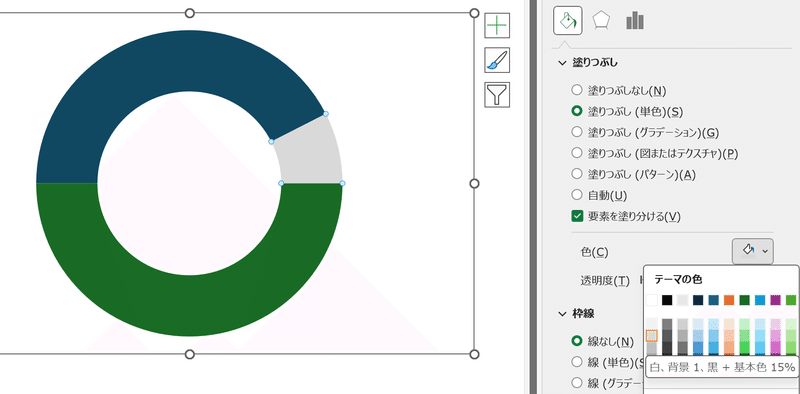
Task: Pick the dark green theme color swatch
Action: [744, 300]
